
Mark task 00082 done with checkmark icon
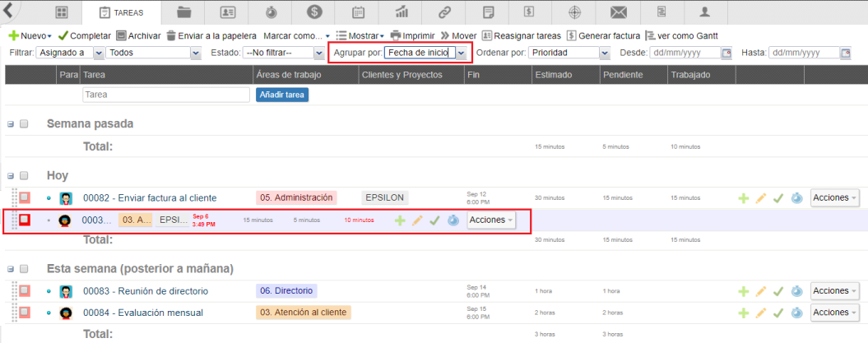(x=778, y=198)
